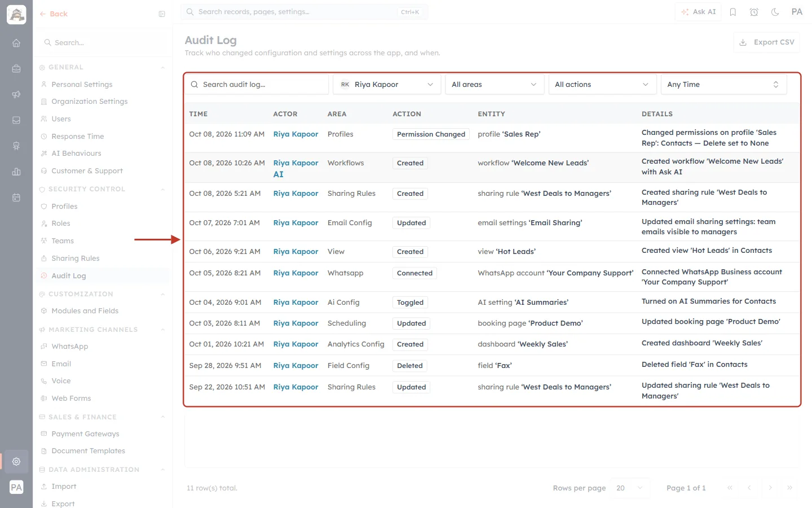Toggle dark mode moon icon
Image resolution: width=812 pixels, height=508 pixels.
pyautogui.click(x=775, y=12)
